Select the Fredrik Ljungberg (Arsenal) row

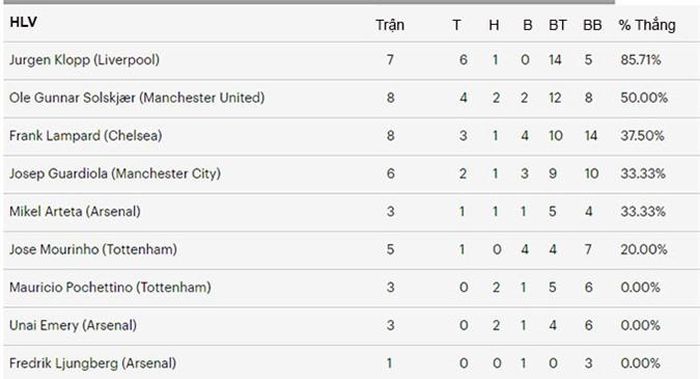(352, 362)
